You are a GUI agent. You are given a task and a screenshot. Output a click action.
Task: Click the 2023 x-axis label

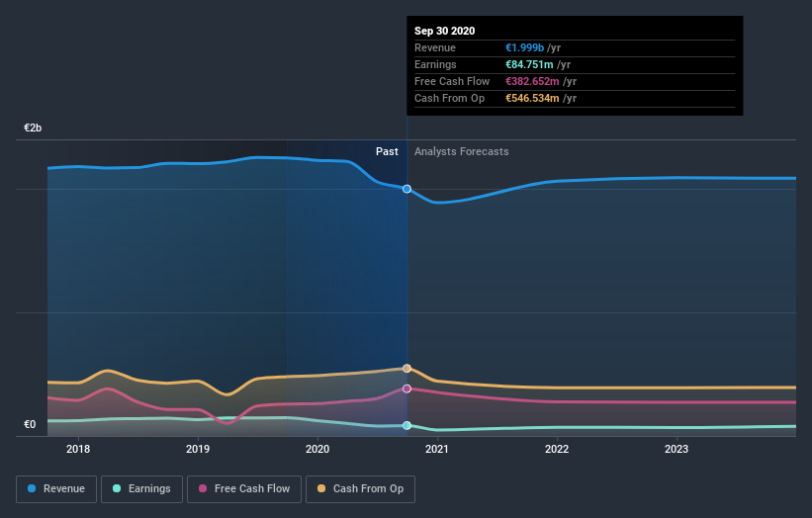click(x=677, y=449)
